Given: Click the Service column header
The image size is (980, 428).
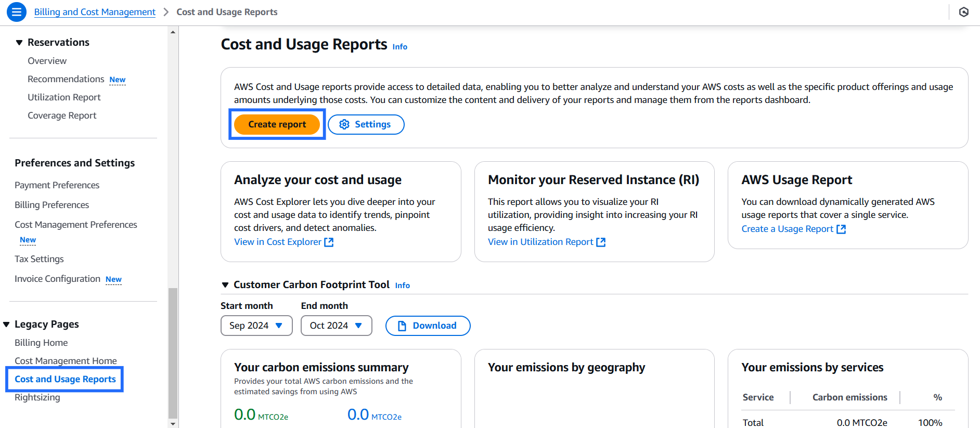Looking at the screenshot, I should [x=758, y=397].
